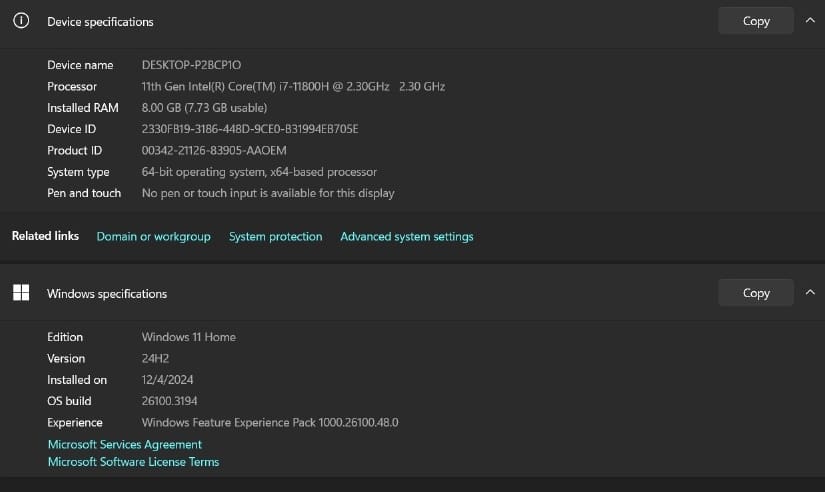Copy the Windows specifications

point(756,293)
